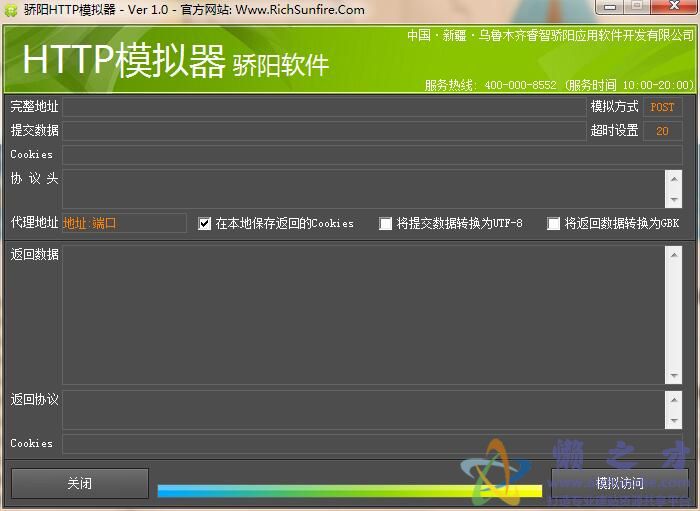Close the window with X button
The width and height of the screenshot is (700, 511).
click(675, 7)
